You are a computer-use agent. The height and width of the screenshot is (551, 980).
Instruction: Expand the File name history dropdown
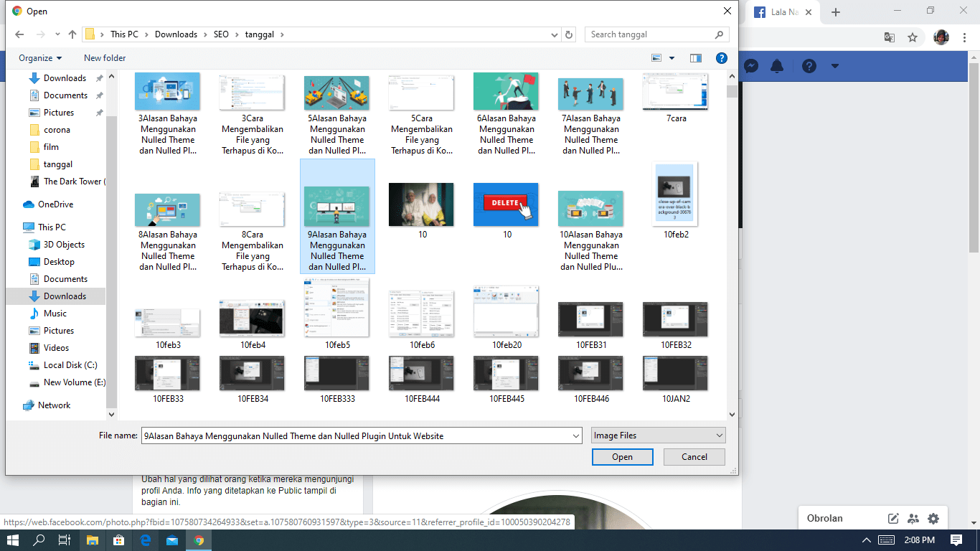[x=576, y=435]
